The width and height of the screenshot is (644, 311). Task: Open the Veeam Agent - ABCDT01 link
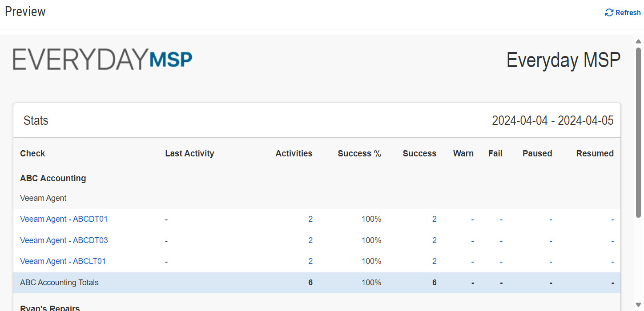(x=64, y=219)
